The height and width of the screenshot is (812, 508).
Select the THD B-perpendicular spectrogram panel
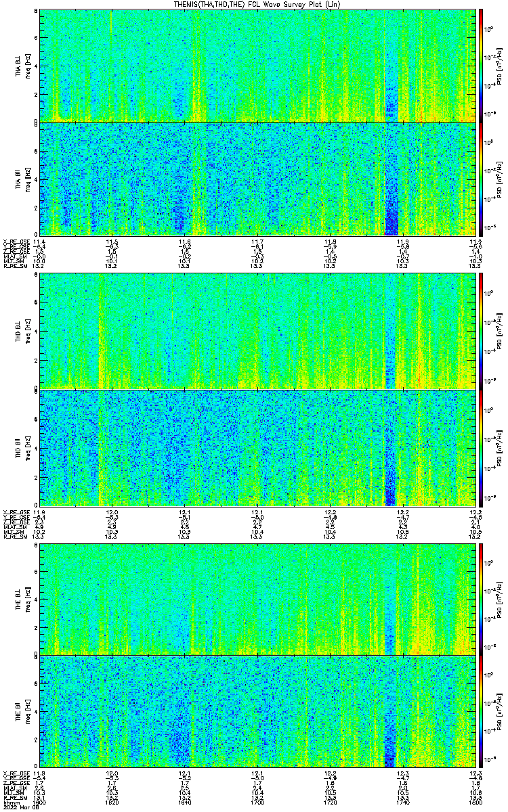coord(258,332)
